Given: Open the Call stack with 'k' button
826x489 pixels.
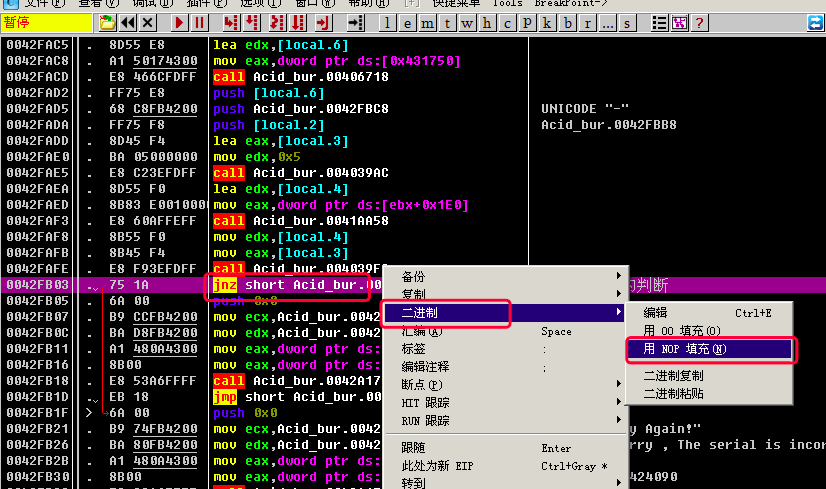Looking at the screenshot, I should [x=548, y=23].
